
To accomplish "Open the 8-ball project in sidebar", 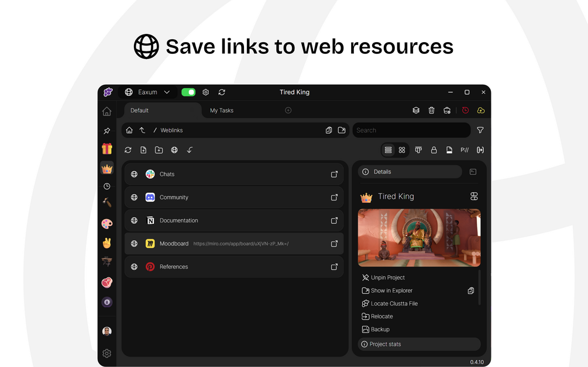I will 107,302.
